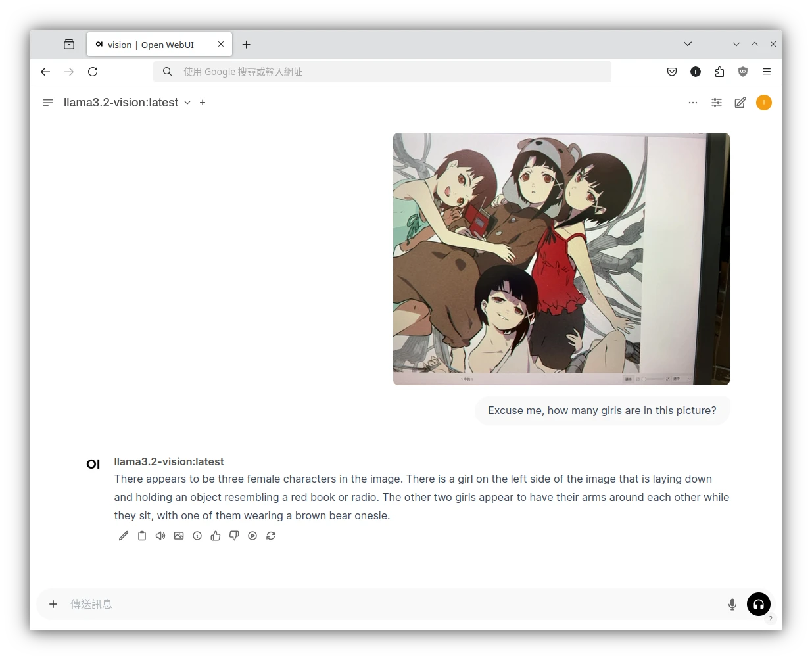Focus the Google search address bar

click(x=382, y=72)
